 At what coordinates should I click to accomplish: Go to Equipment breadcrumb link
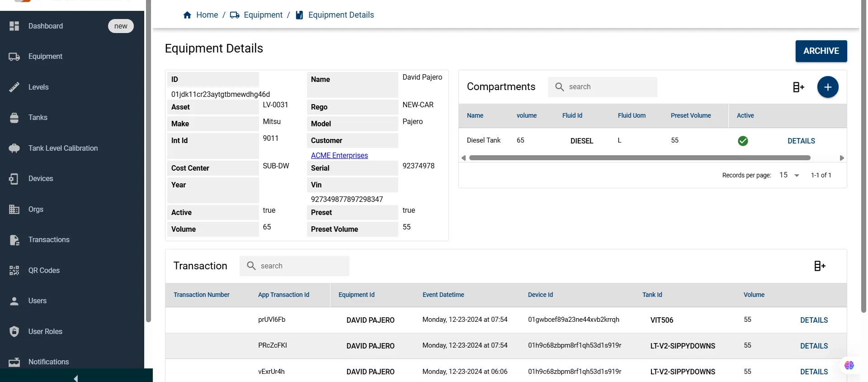click(263, 15)
